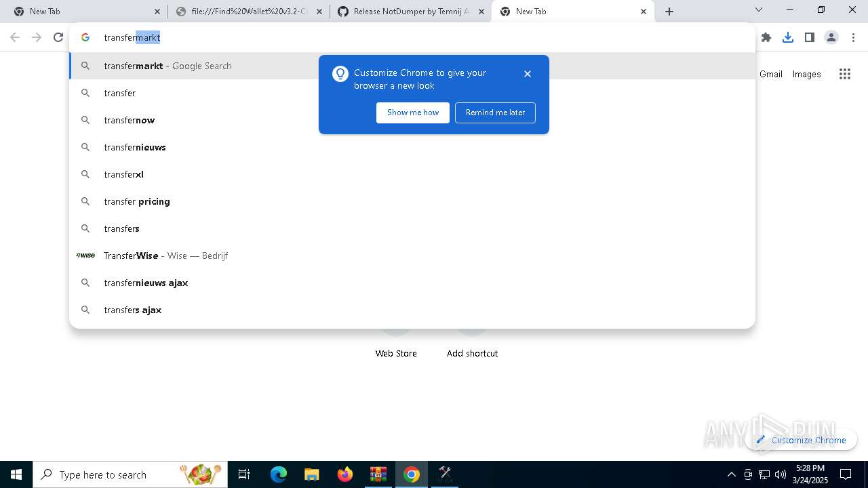868x488 pixels.
Task: Select the 'transfernow' suggestion
Action: pyautogui.click(x=412, y=120)
